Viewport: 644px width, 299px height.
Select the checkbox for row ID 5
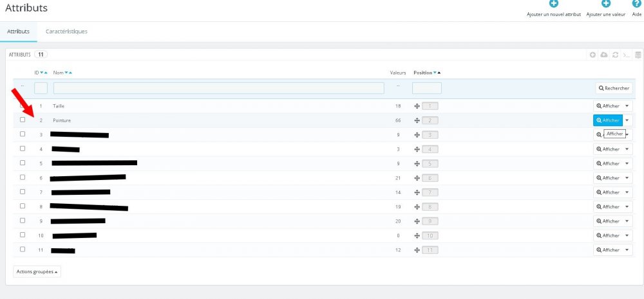23,163
